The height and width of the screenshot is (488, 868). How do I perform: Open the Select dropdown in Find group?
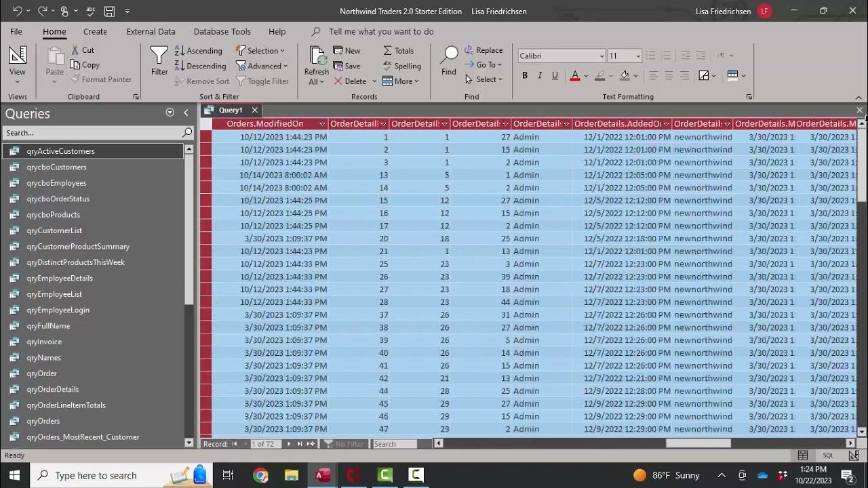click(484, 80)
